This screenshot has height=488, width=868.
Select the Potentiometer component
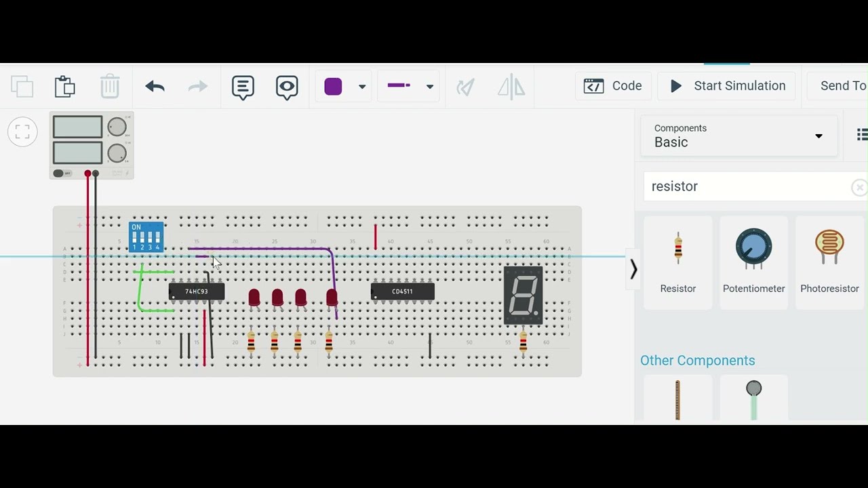[753, 262]
